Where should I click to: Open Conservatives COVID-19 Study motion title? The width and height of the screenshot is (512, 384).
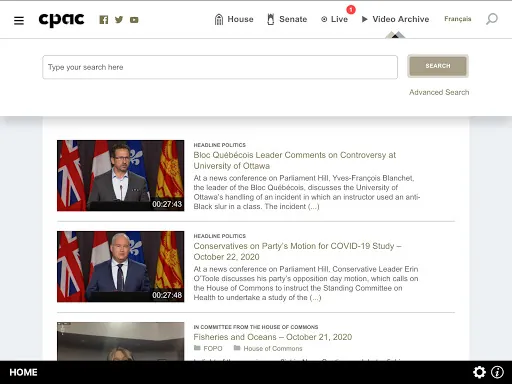click(x=297, y=251)
